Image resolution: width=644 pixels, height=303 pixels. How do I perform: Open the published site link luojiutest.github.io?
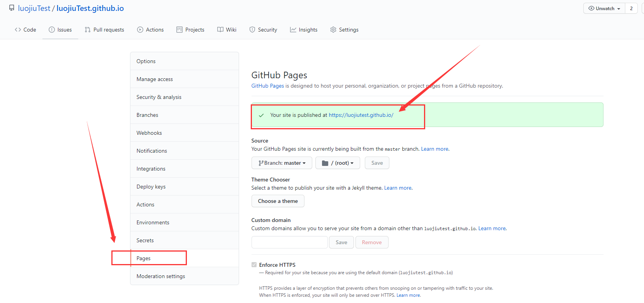pos(361,115)
